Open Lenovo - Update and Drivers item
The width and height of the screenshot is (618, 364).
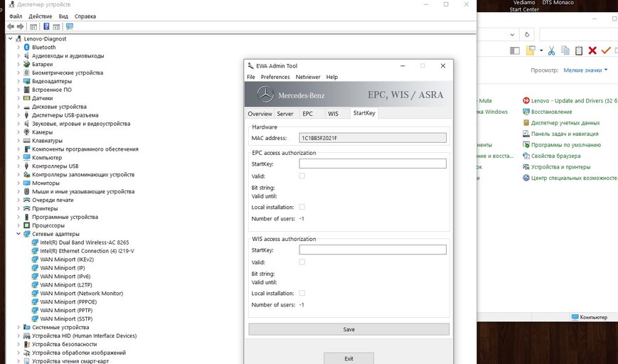tap(570, 101)
